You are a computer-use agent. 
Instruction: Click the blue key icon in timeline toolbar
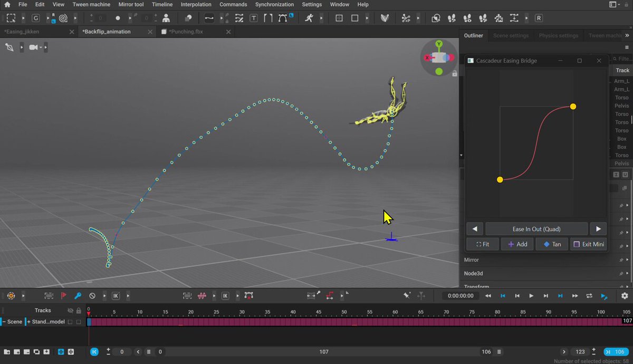[x=78, y=296]
